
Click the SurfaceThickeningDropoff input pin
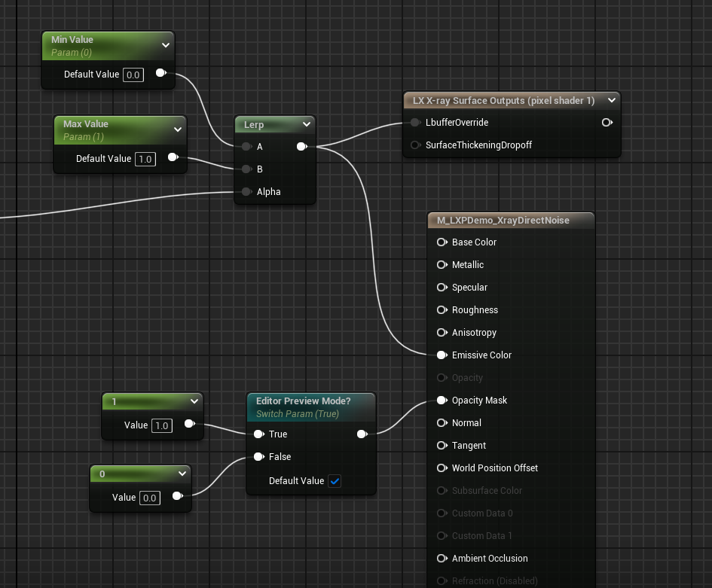[416, 145]
